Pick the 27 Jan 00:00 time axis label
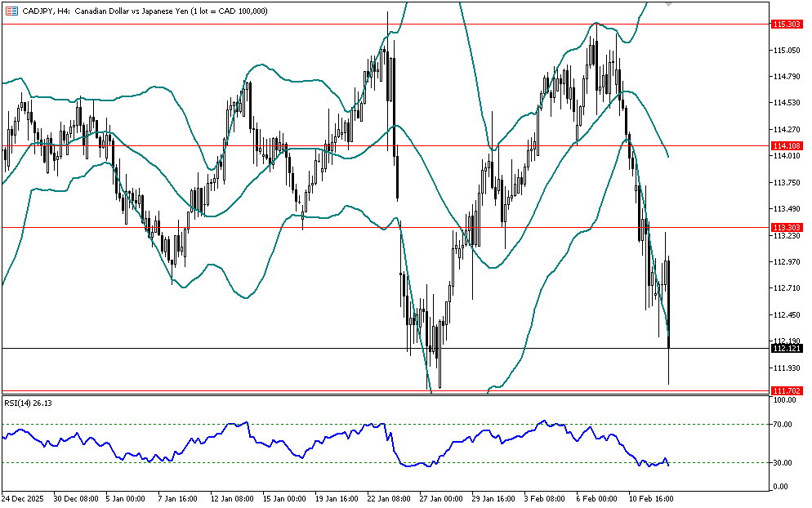 coord(442,498)
